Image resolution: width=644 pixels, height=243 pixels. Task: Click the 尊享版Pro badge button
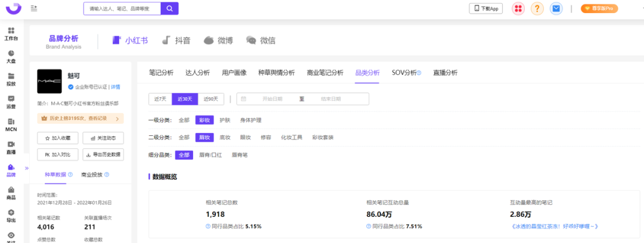point(599,8)
